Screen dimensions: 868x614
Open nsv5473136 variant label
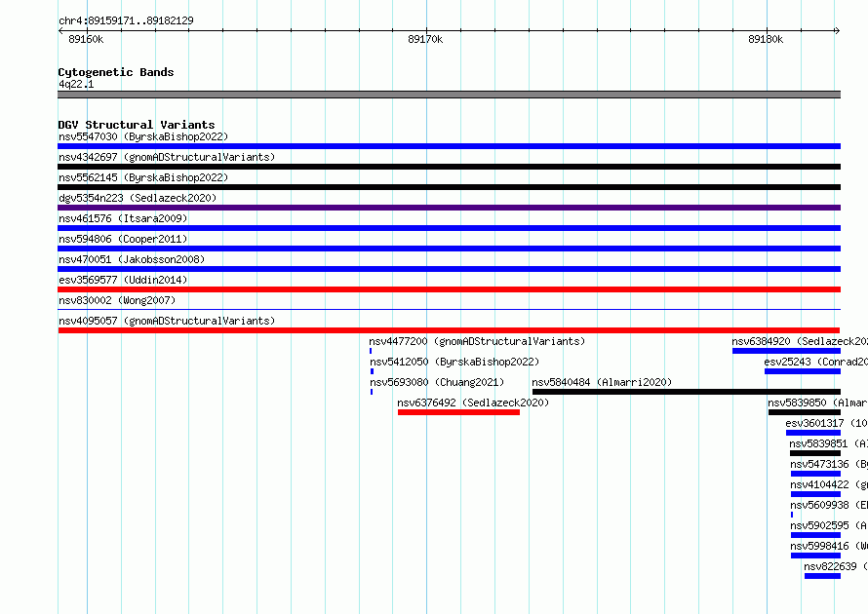coord(829,464)
